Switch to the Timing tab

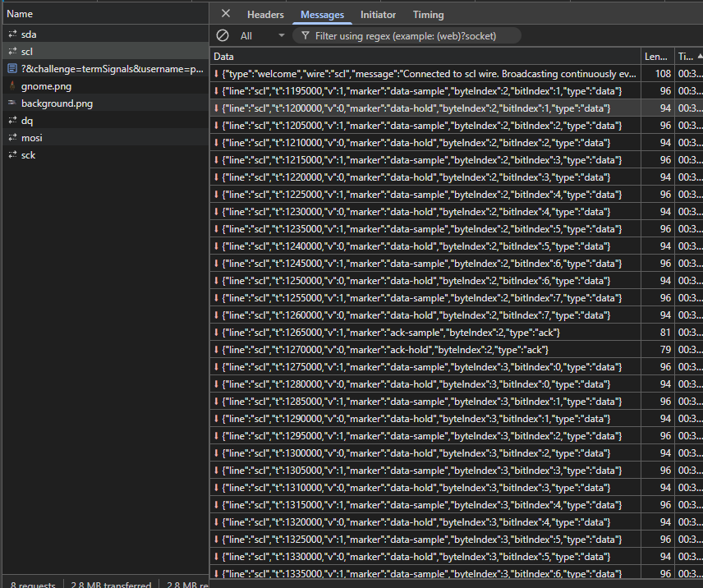coord(428,15)
